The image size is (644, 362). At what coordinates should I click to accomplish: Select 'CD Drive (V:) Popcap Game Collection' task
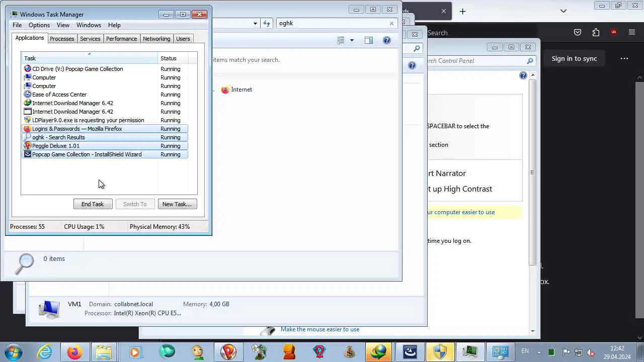(x=105, y=69)
